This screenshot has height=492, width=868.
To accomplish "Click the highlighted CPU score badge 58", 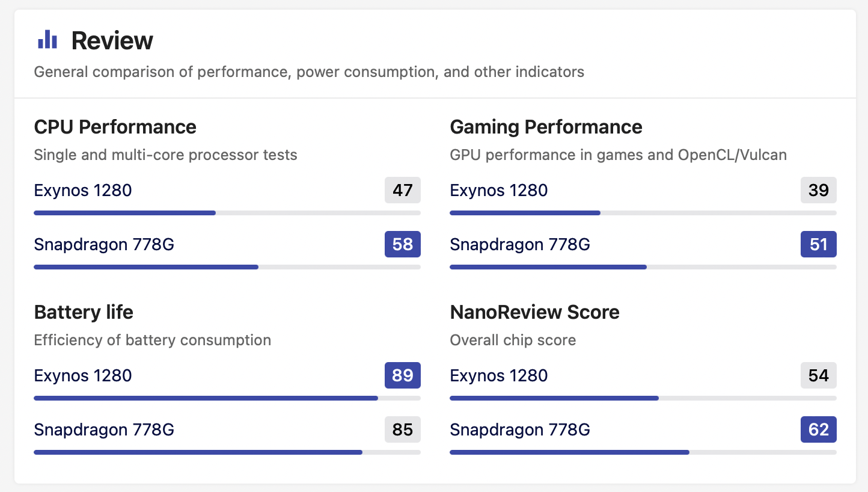I will pos(403,244).
